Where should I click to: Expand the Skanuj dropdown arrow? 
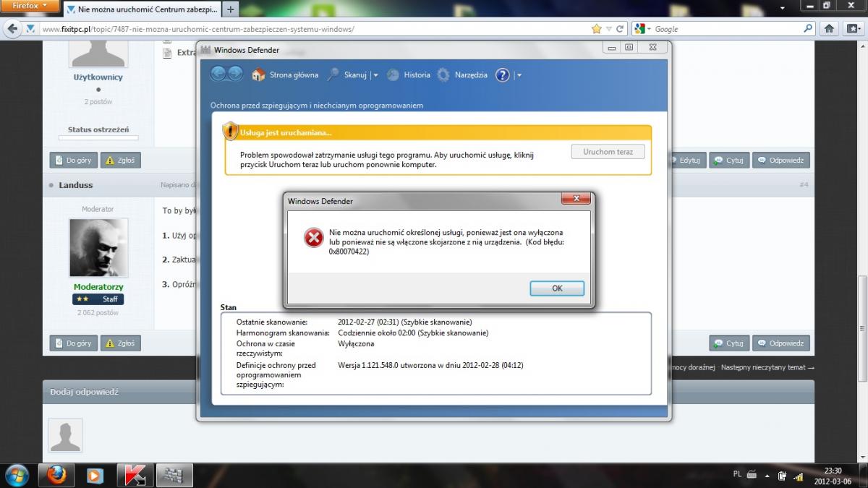(375, 75)
